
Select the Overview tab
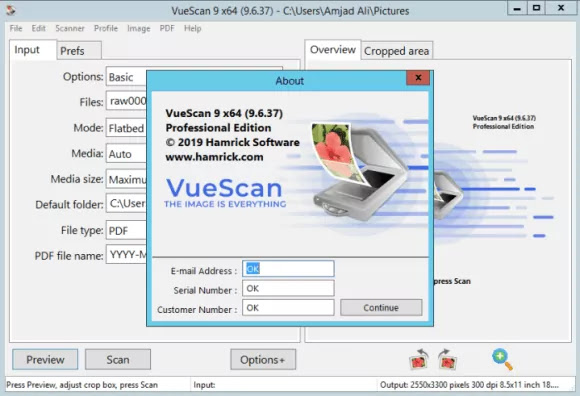tap(333, 50)
